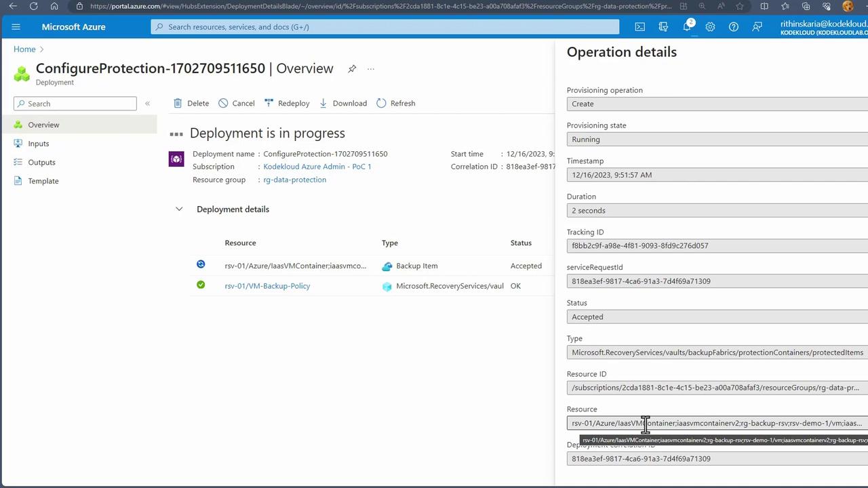Click the rsv-01/Azure/IaasVMContainer resource name
The image size is (868, 488).
(295, 266)
